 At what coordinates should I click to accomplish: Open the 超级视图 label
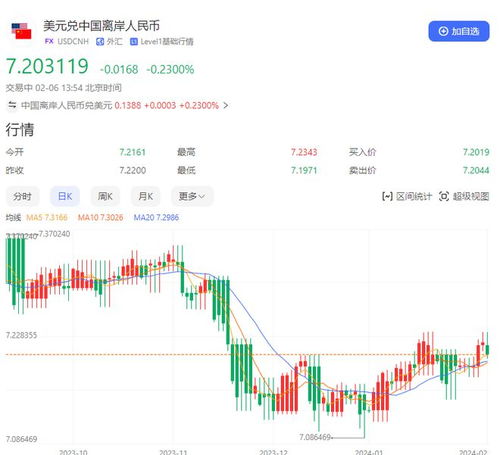[x=471, y=196]
